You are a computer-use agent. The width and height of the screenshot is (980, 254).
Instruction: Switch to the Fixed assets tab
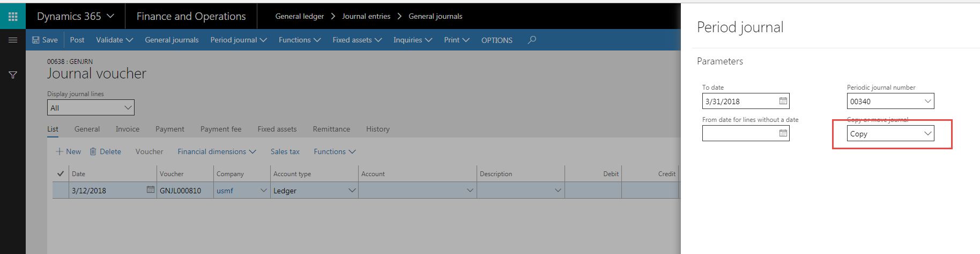click(x=277, y=129)
